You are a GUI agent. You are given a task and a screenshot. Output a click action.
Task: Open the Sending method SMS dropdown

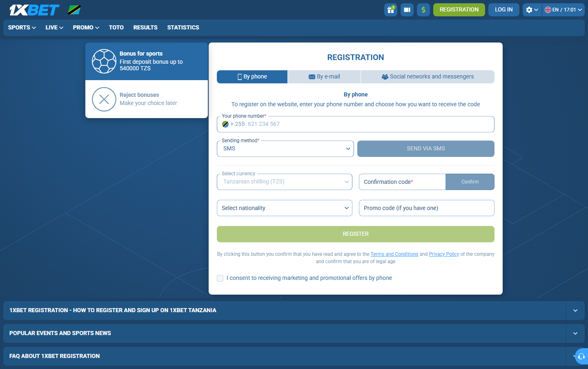[285, 149]
